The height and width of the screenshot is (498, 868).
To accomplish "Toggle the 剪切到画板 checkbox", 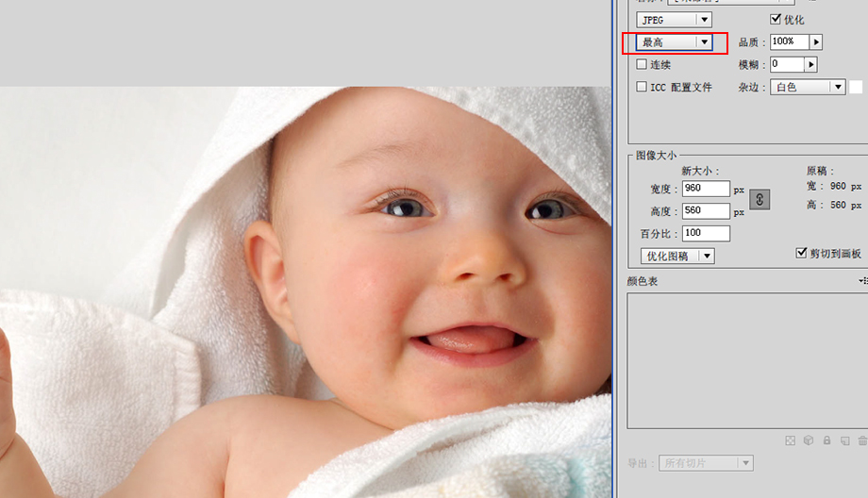I will pos(802,254).
